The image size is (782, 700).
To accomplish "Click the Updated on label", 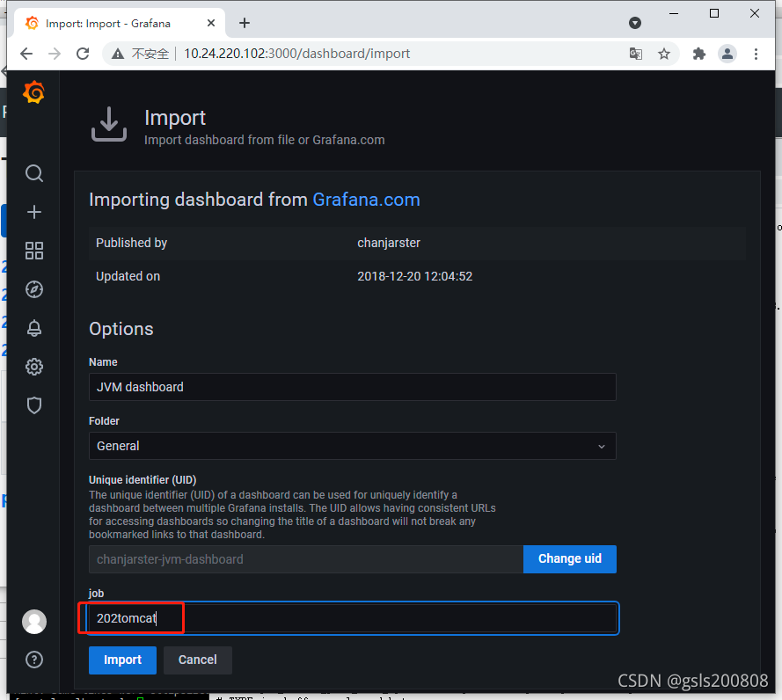I will pyautogui.click(x=128, y=276).
